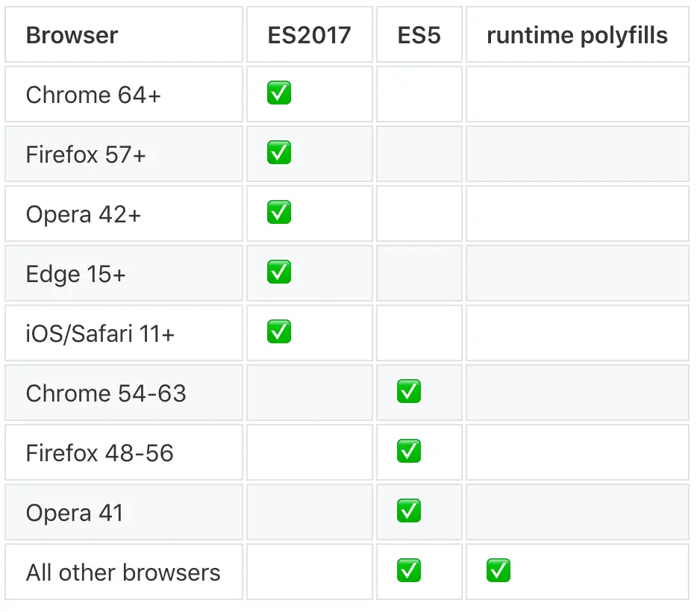Click the Edge 15+ ES2017 checkmark
Viewport: 700px width, 612px height.
point(279,272)
